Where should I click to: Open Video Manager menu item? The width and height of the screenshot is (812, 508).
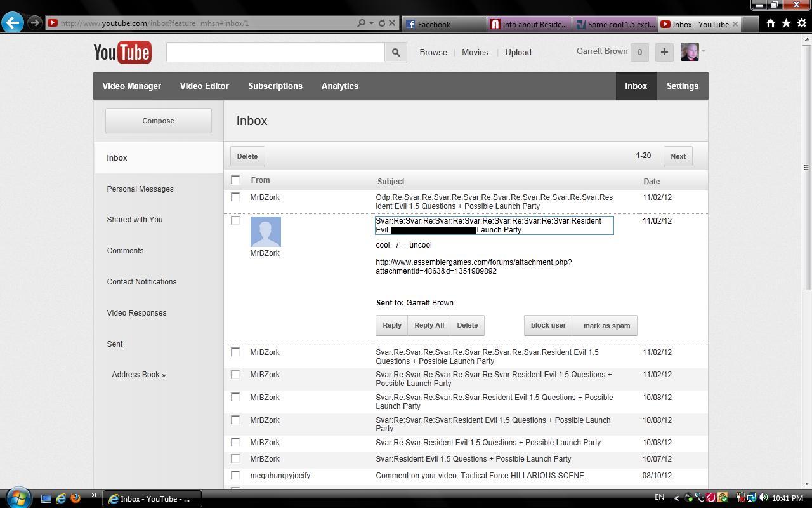click(x=131, y=86)
